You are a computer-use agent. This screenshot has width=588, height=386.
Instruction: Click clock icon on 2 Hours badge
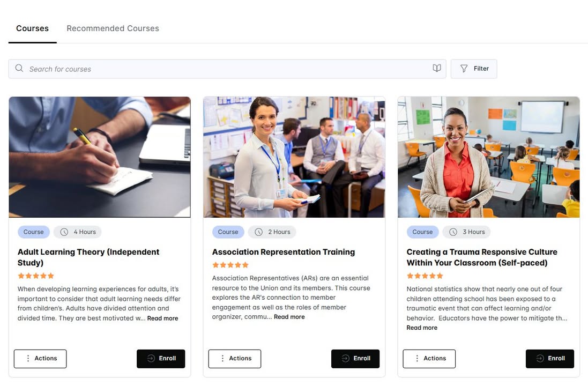pyautogui.click(x=259, y=232)
